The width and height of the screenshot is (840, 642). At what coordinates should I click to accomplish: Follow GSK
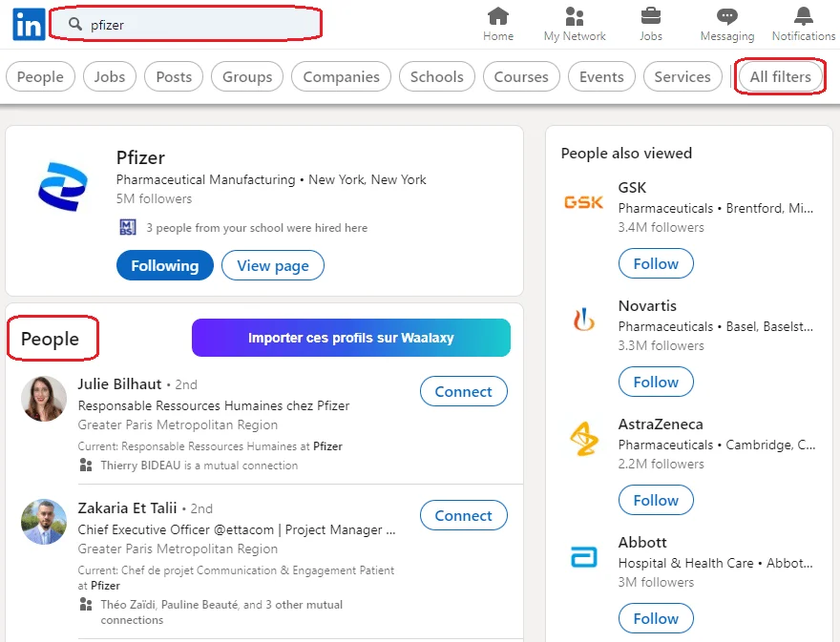pyautogui.click(x=656, y=263)
